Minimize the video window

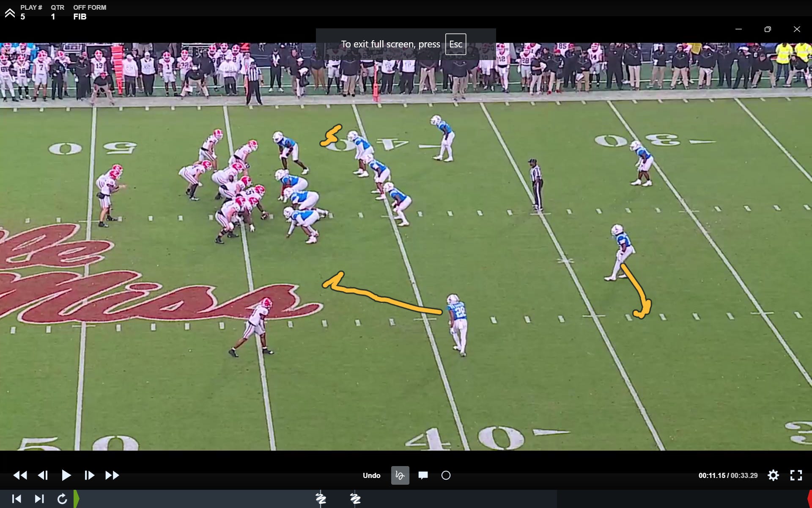pyautogui.click(x=738, y=29)
